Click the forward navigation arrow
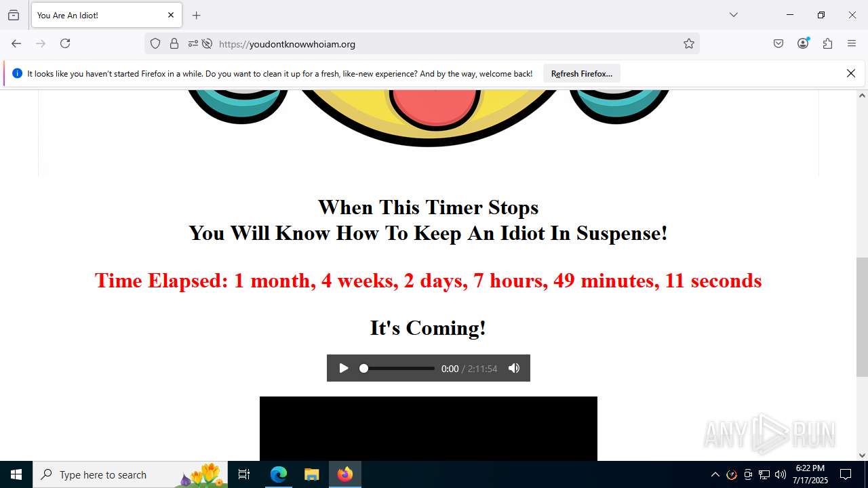 pyautogui.click(x=41, y=43)
